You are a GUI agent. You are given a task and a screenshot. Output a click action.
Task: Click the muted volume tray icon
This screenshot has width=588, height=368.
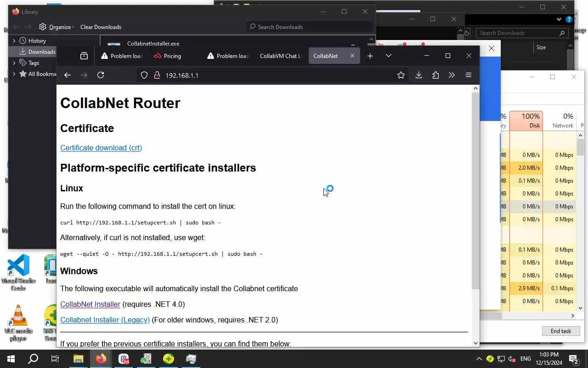512,359
